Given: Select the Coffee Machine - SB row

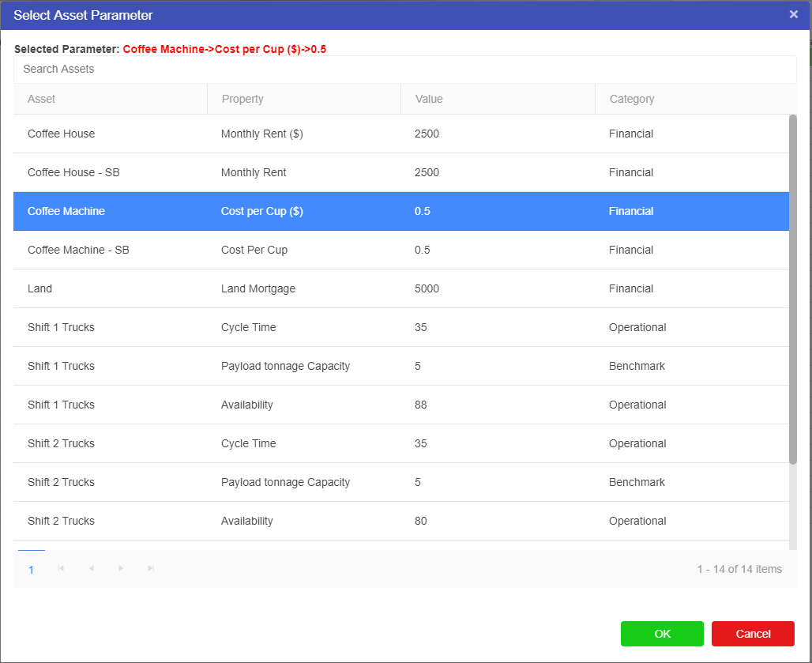Looking at the screenshot, I should click(x=400, y=251).
